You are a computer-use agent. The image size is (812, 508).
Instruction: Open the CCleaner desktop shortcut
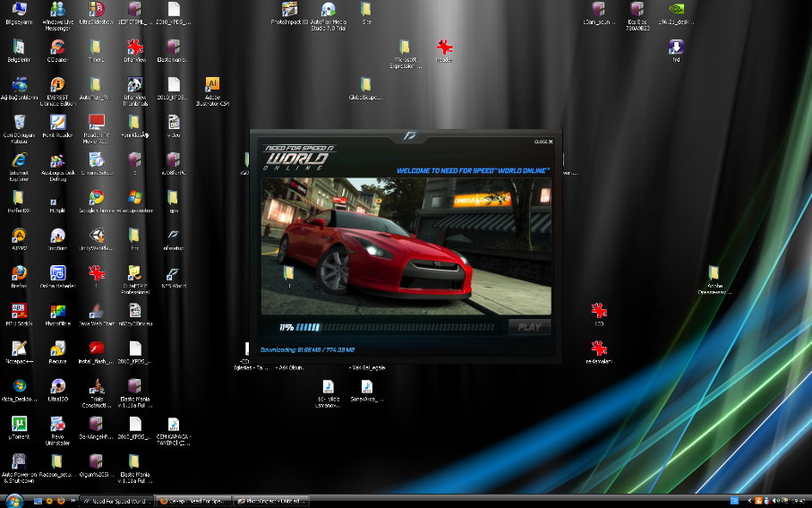coord(57,50)
